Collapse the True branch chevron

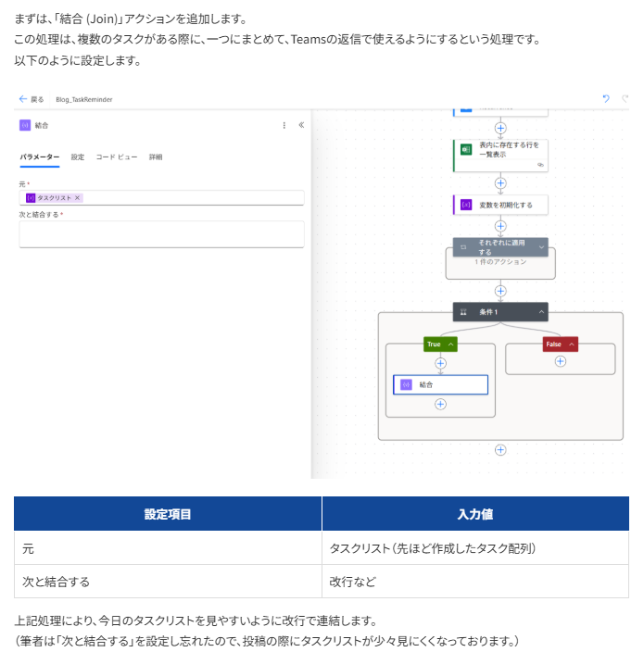click(450, 345)
